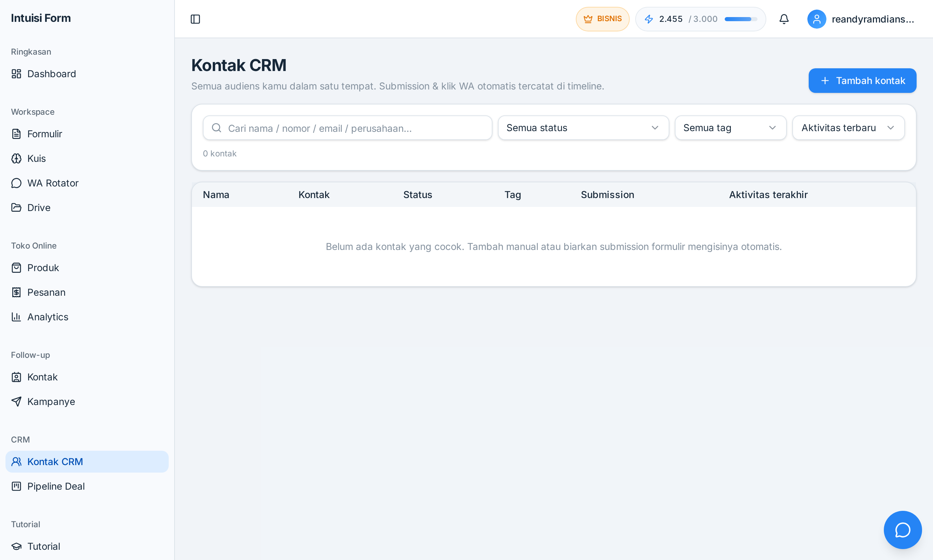This screenshot has width=933, height=560.
Task: Open Tutorial sidebar link
Action: (87, 546)
